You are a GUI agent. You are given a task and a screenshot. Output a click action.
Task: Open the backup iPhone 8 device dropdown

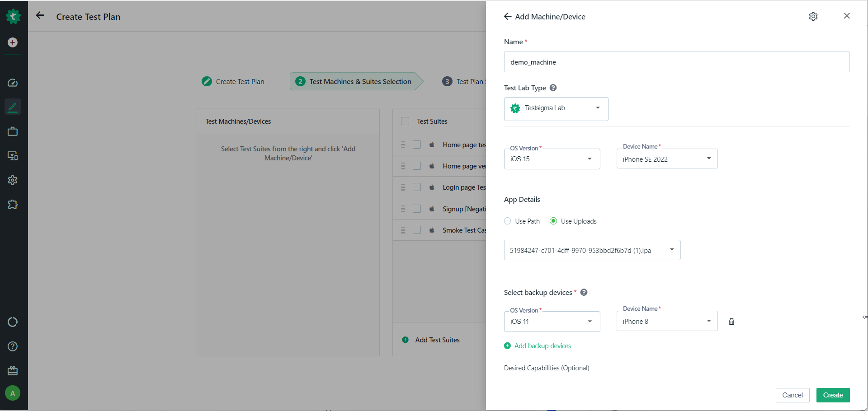pos(667,321)
